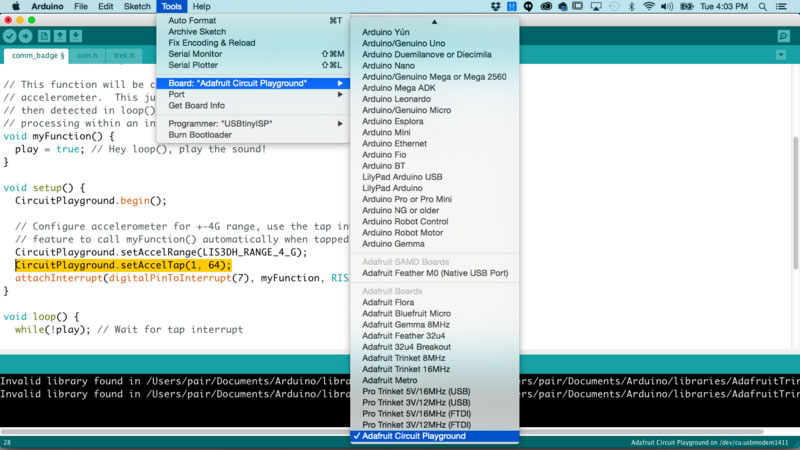Open Serial Monitor magnifier icon
The image size is (800, 450).
coord(783,36)
